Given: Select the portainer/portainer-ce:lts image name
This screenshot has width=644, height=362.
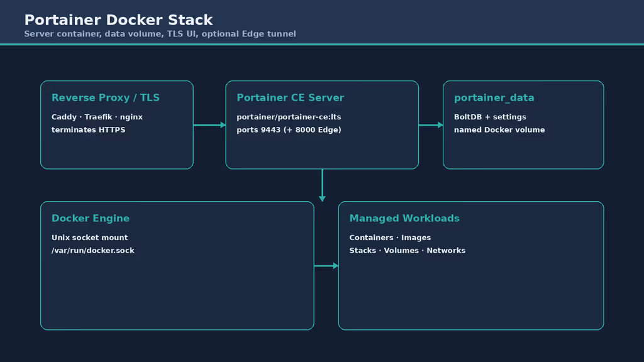Looking at the screenshot, I should [x=289, y=117].
